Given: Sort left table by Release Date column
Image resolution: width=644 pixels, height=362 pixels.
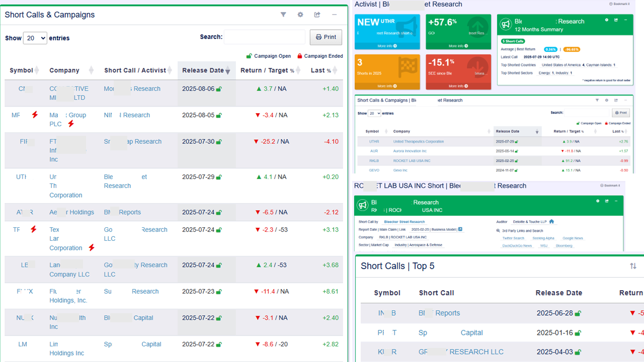Looking at the screenshot, I should (x=206, y=70).
